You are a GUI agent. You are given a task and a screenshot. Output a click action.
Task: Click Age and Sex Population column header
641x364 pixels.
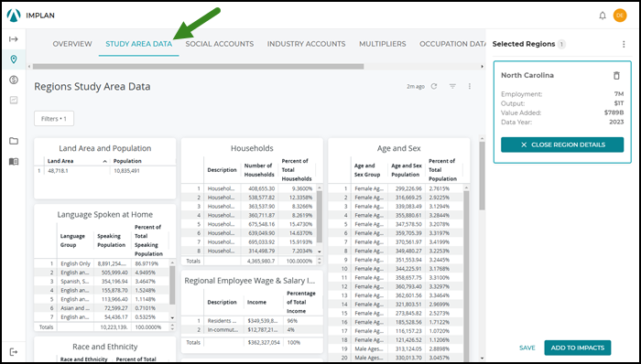click(x=406, y=170)
